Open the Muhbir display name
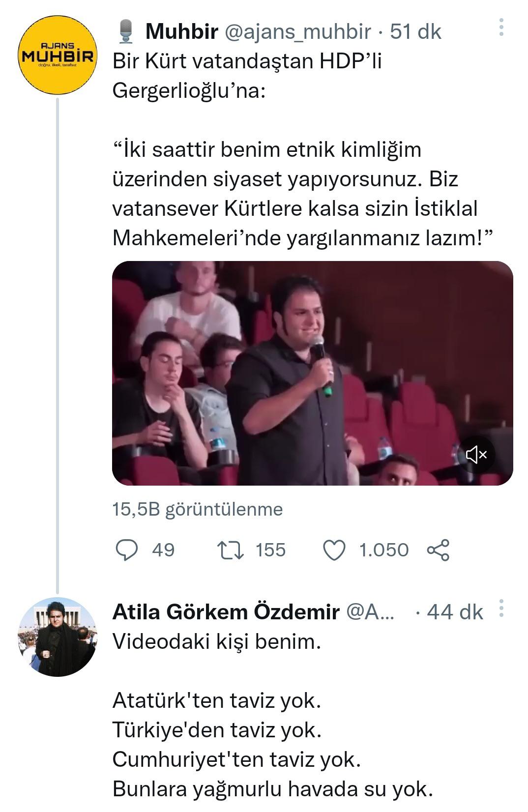The width and height of the screenshot is (528, 812). [181, 32]
